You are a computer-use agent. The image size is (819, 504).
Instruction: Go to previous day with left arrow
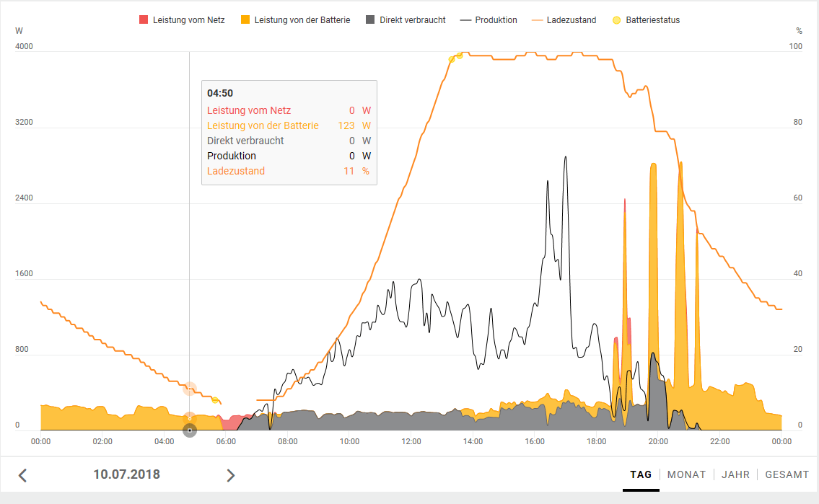(22, 475)
